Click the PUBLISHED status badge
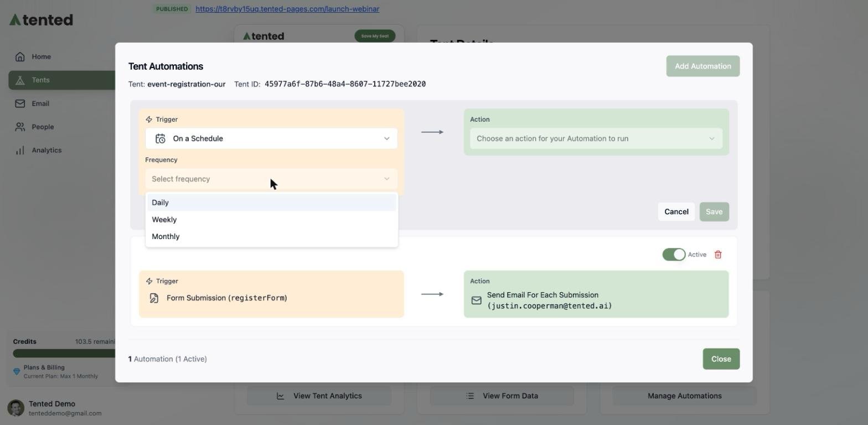The image size is (868, 425). (x=172, y=9)
